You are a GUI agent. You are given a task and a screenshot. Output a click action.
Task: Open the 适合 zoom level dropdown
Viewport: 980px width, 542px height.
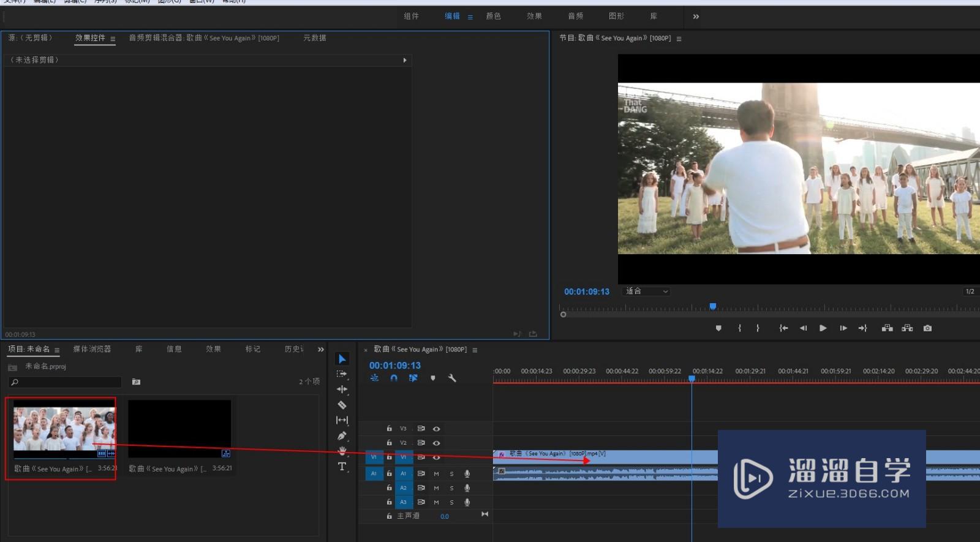(646, 292)
